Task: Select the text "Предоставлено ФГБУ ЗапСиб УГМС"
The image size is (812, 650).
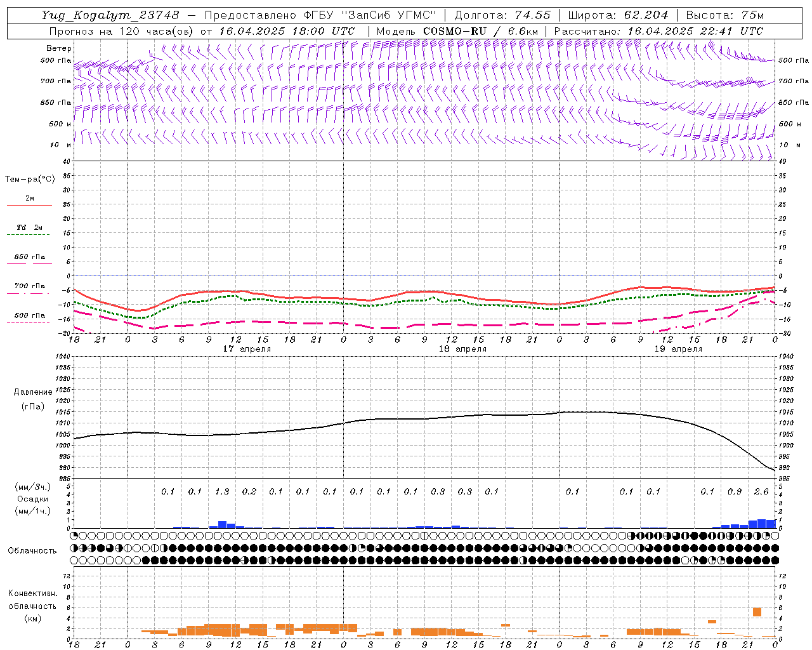Action: coord(320,15)
